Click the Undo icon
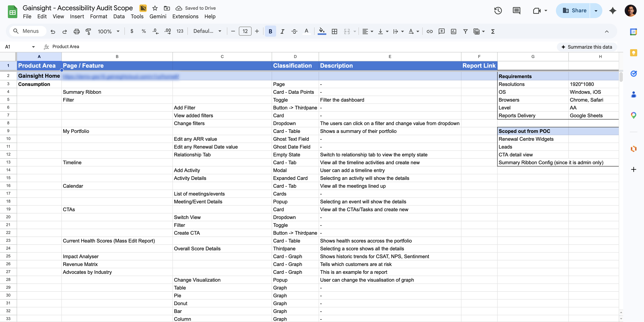Image resolution: width=644 pixels, height=322 pixels. (x=53, y=31)
